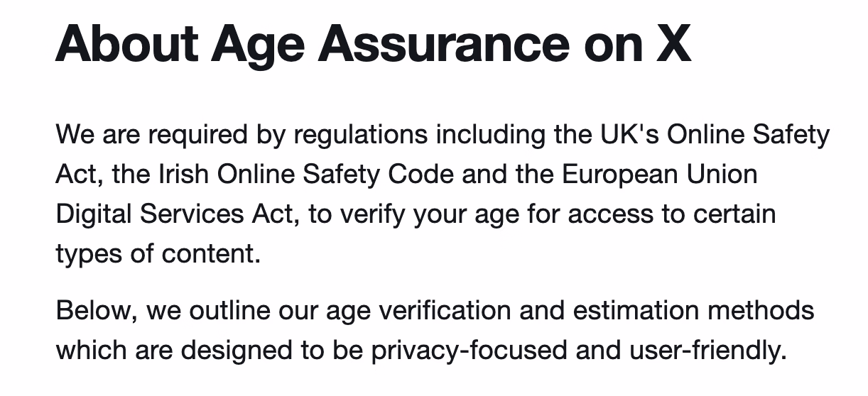This screenshot has width=868, height=396.
Task: Click the letter "X" in the heading
Action: pyautogui.click(x=671, y=42)
